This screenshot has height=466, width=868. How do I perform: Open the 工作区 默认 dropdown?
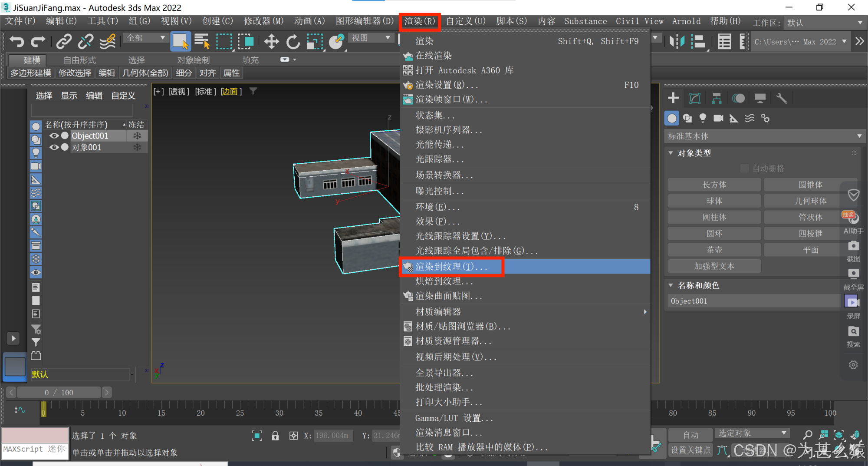point(825,23)
